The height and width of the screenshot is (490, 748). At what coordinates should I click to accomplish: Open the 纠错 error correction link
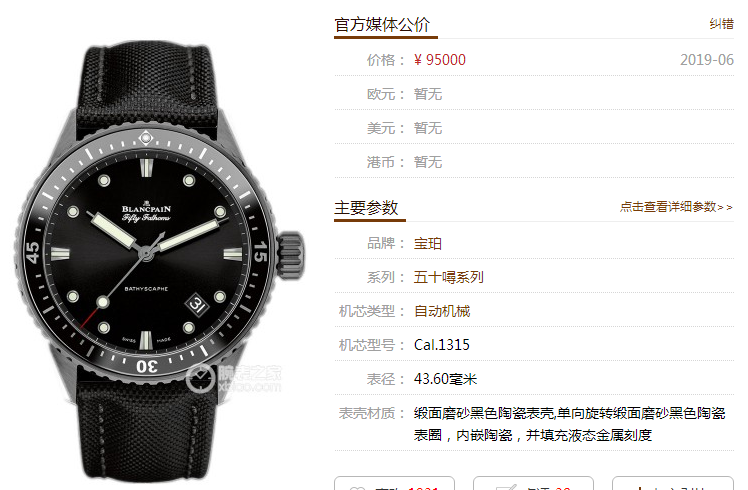point(721,23)
